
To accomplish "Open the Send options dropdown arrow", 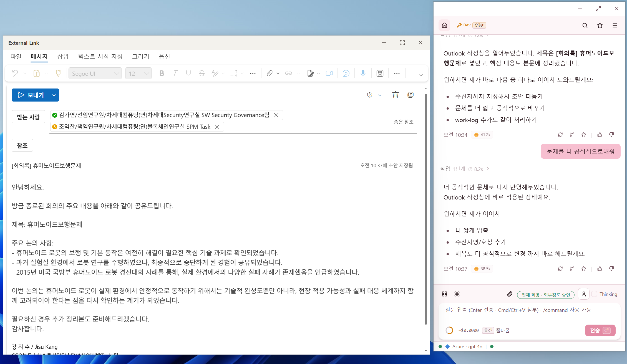I will 54,95.
